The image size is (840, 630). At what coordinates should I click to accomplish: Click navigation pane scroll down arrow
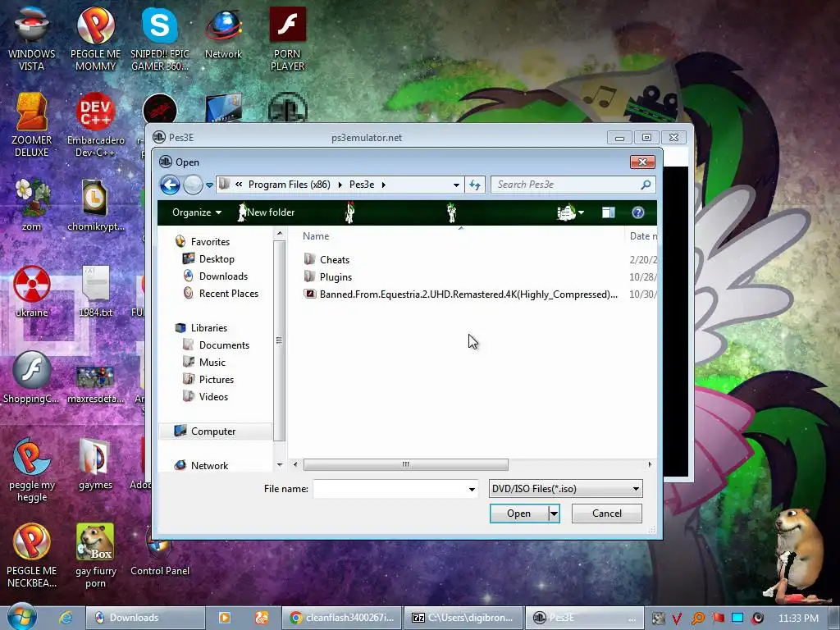pos(279,464)
